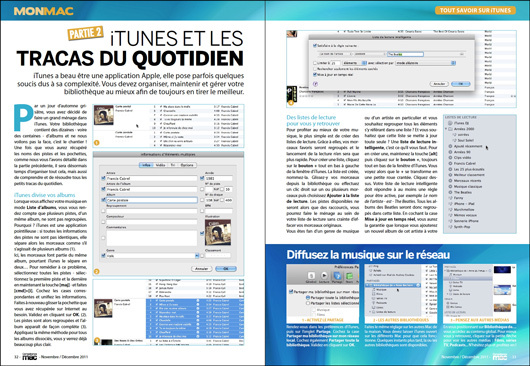Switch to the Infos tab

pyautogui.click(x=146, y=165)
